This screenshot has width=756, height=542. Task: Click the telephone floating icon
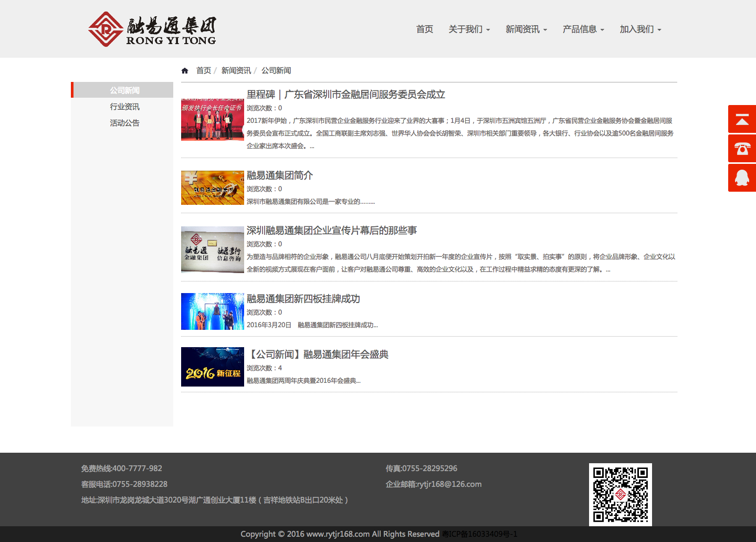742,148
